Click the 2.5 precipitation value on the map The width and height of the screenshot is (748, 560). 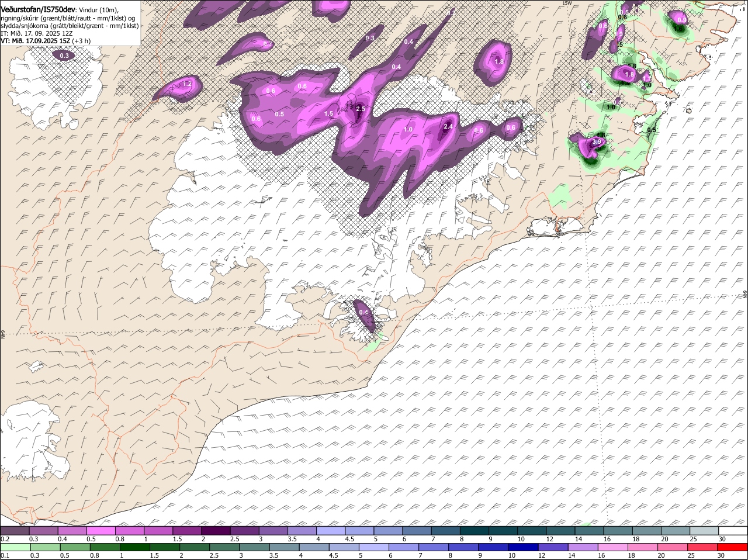(361, 109)
